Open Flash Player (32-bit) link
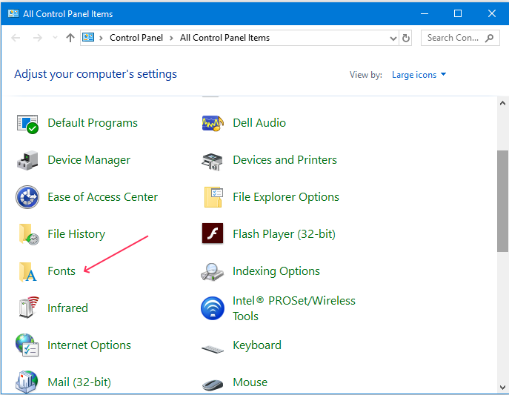Image resolution: width=509 pixels, height=395 pixels. [284, 234]
